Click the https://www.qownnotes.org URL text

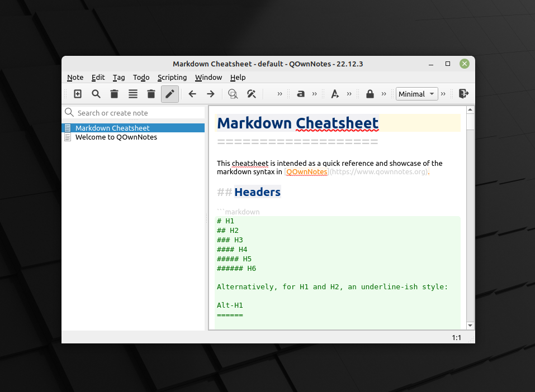click(x=379, y=172)
